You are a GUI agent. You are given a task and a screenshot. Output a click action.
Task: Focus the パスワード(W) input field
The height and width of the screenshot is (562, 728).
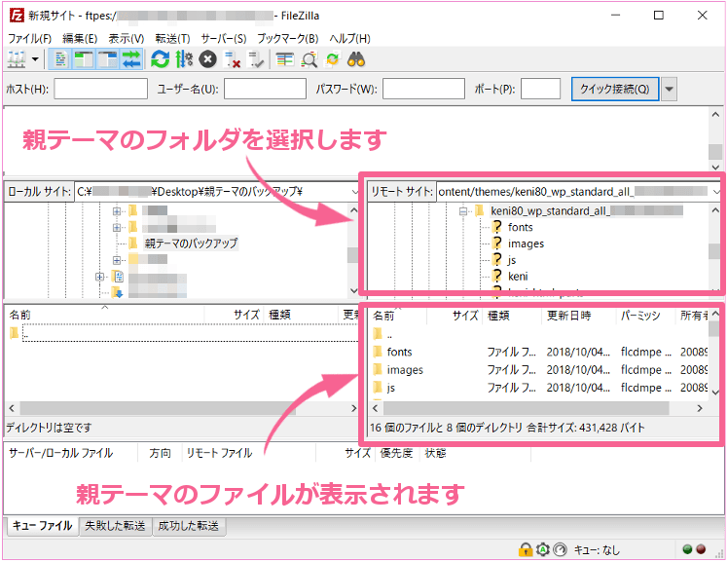(423, 89)
